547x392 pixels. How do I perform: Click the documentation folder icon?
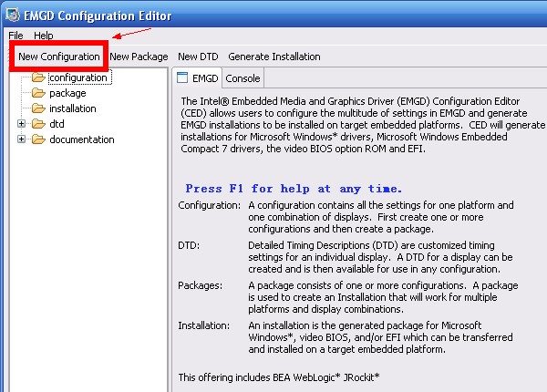38,139
